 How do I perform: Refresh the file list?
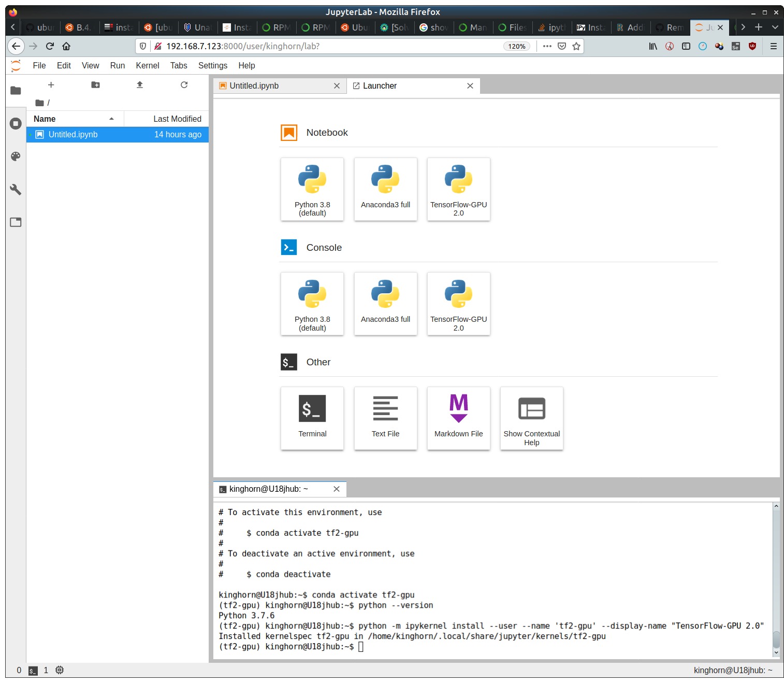(184, 85)
